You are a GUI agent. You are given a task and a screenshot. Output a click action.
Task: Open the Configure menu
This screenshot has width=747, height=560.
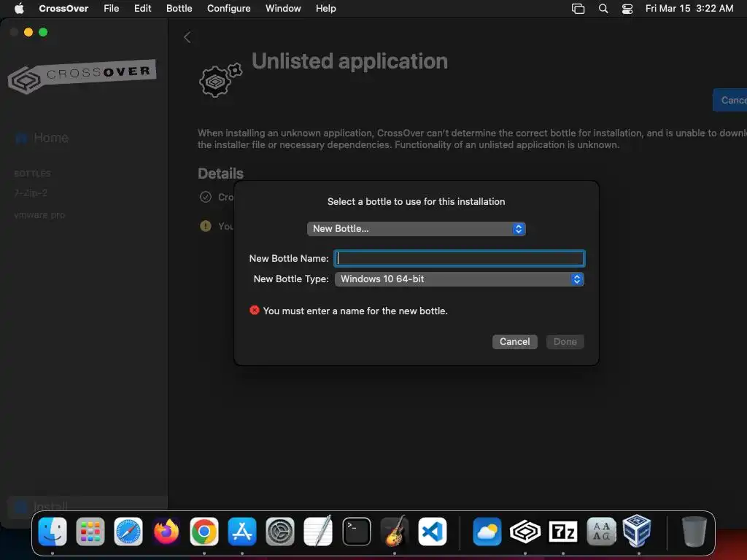(228, 8)
